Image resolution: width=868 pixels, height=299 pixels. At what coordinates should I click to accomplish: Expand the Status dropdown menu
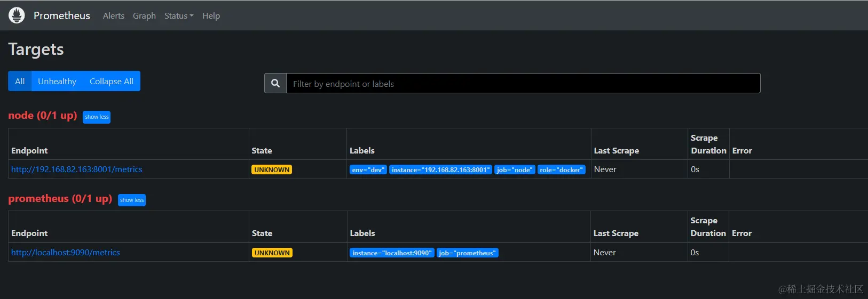[179, 16]
